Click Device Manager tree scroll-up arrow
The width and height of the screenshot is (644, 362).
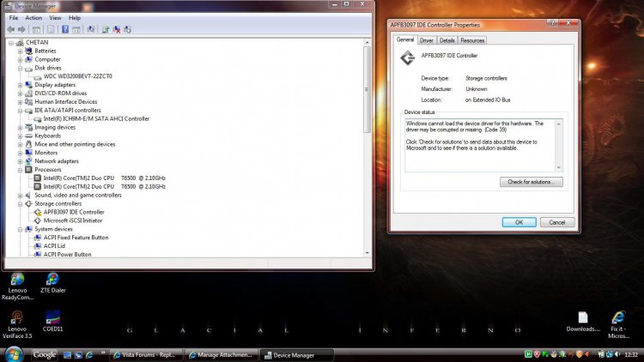(367, 43)
